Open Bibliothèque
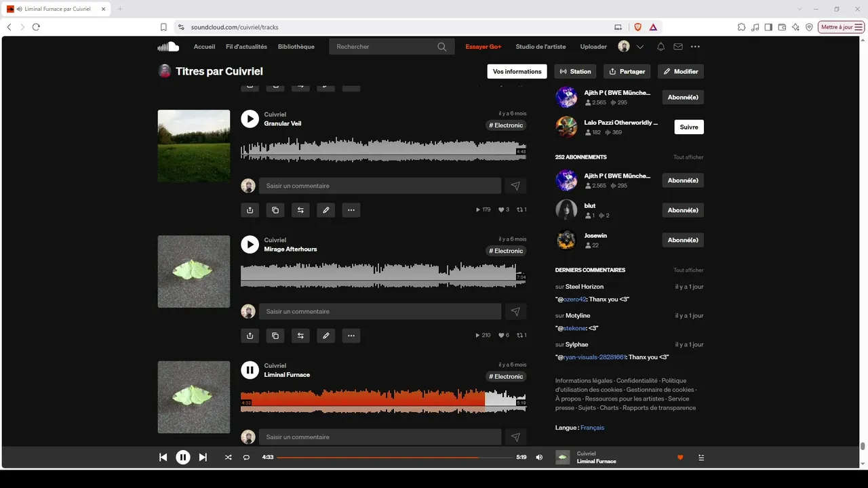The width and height of the screenshot is (868, 488). (x=296, y=47)
